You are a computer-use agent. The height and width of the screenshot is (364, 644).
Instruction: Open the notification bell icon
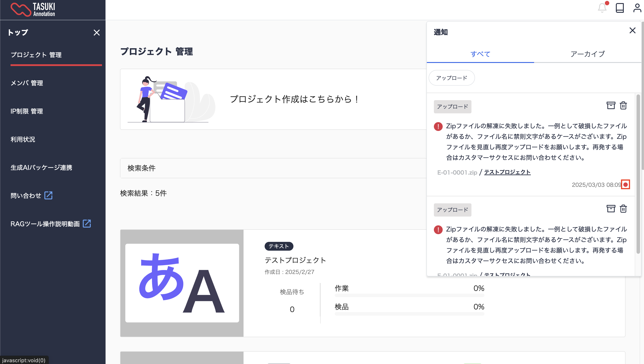pyautogui.click(x=602, y=8)
